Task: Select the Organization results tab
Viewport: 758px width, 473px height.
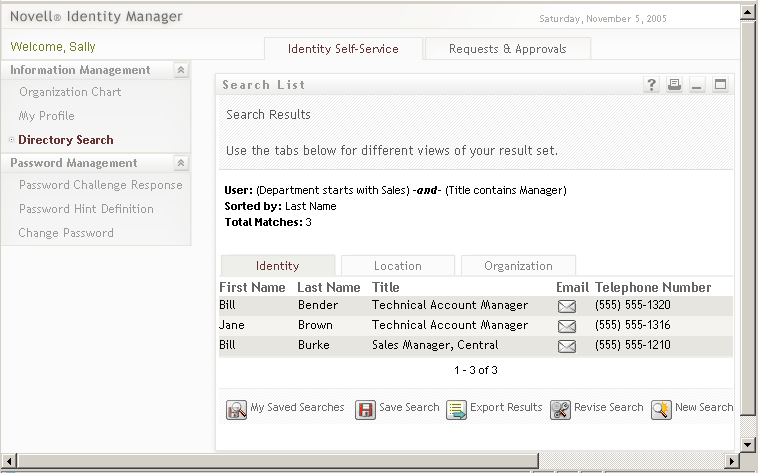Action: click(x=518, y=266)
